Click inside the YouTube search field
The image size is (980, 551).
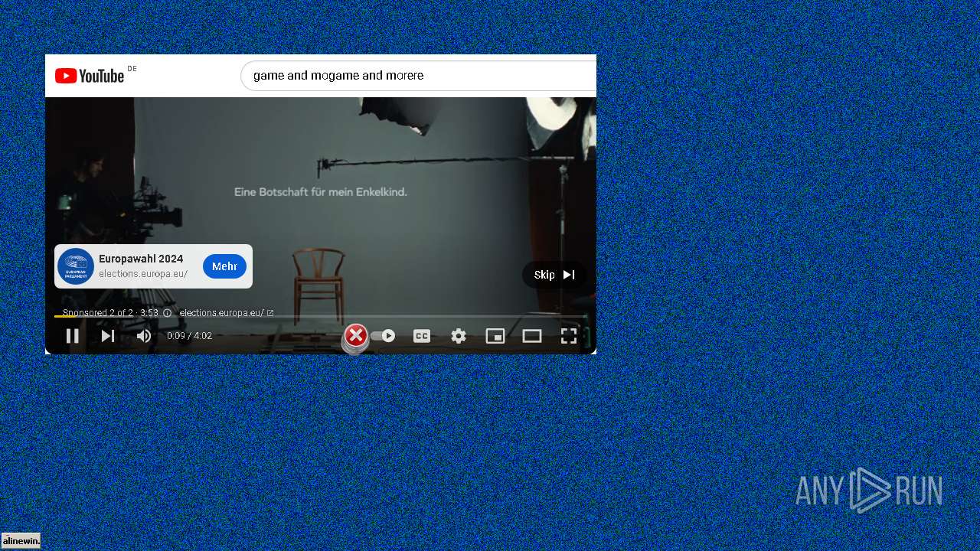(x=418, y=76)
